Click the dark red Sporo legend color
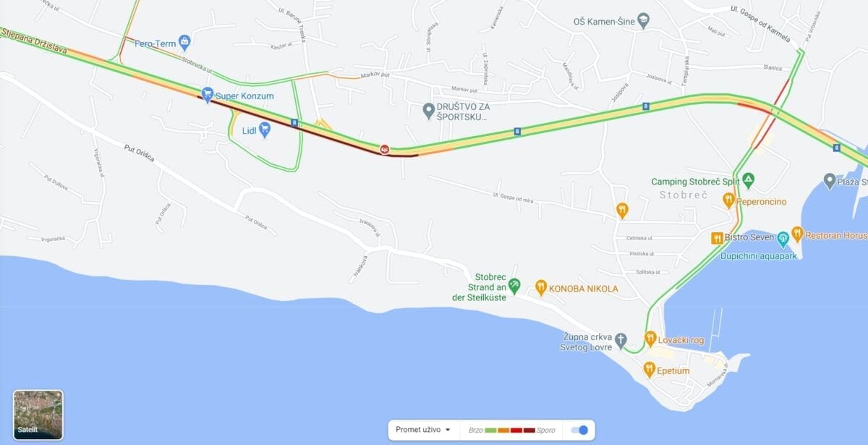The width and height of the screenshot is (868, 445). 529,431
